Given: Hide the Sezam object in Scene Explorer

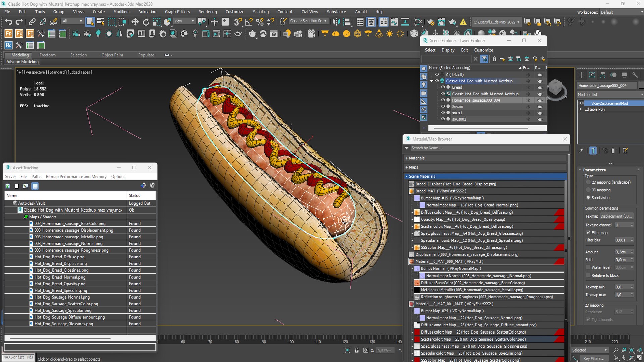Looking at the screenshot, I should [x=443, y=107].
